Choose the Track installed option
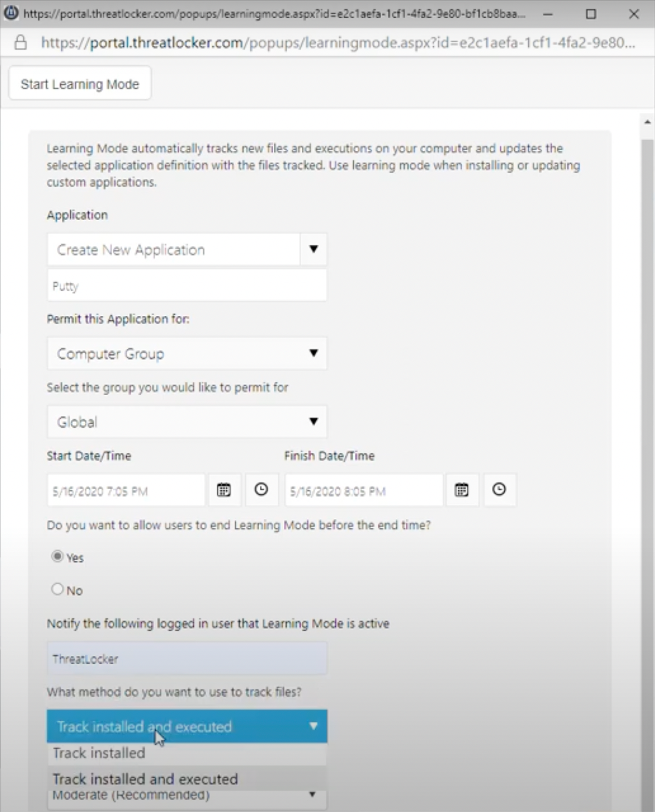655x812 pixels. [187, 753]
